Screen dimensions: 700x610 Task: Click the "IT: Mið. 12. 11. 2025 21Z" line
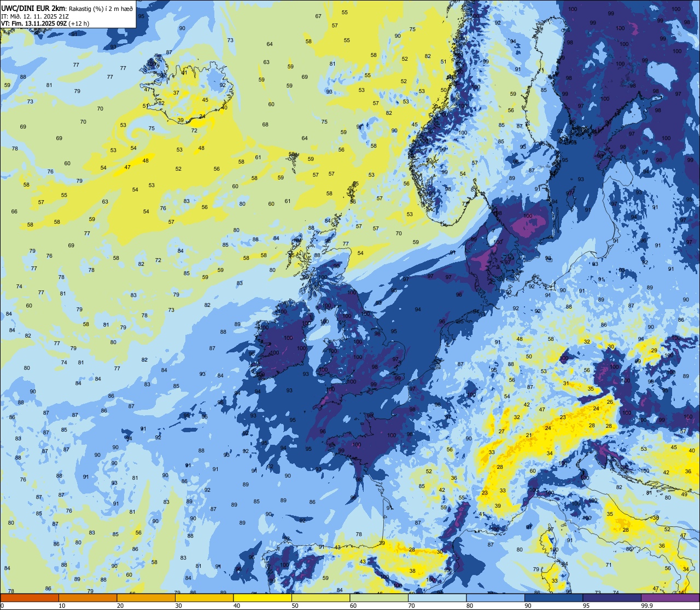click(x=35, y=16)
